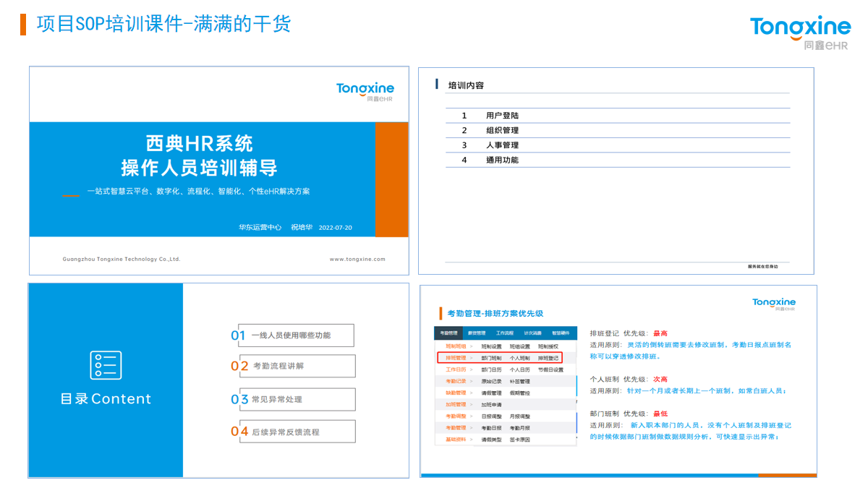Expand the 工作日历 menu row
Viewport: 868px width, 488px height.
456,369
